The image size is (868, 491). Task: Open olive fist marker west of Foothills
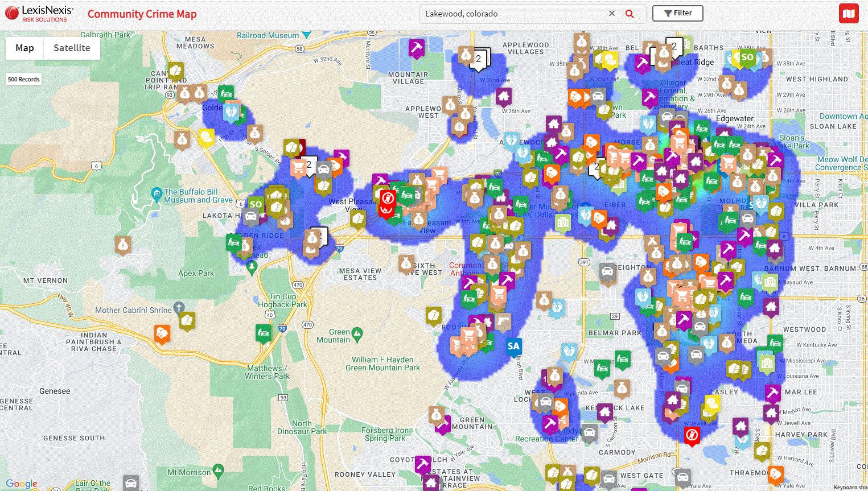click(434, 316)
